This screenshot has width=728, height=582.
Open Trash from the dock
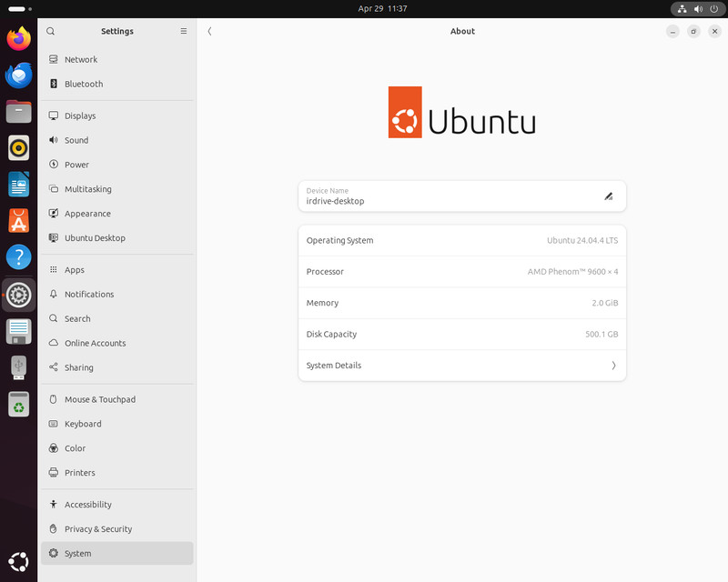click(x=18, y=404)
